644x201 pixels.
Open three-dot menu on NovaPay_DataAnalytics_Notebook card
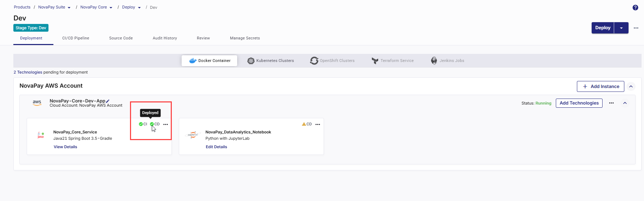[x=318, y=124]
